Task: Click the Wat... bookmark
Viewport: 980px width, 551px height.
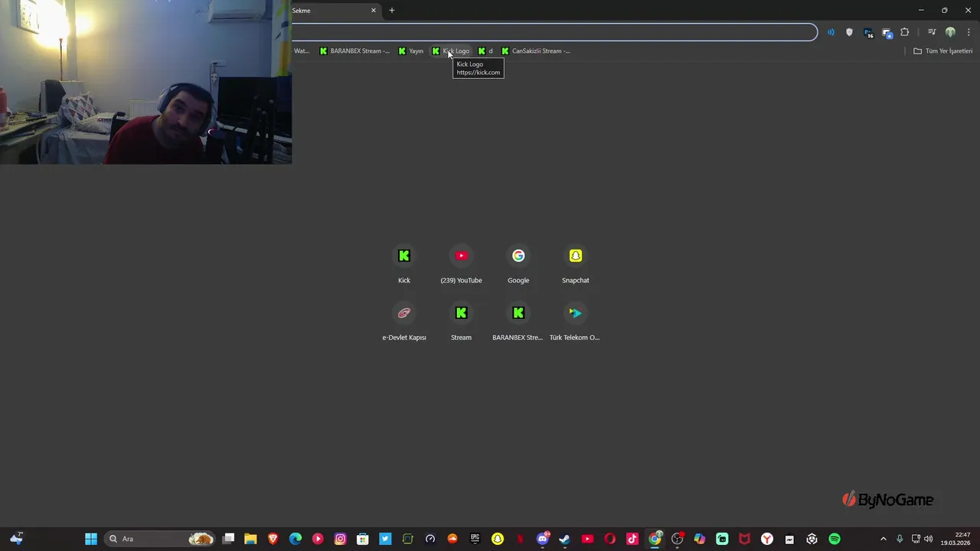Action: 302,51
